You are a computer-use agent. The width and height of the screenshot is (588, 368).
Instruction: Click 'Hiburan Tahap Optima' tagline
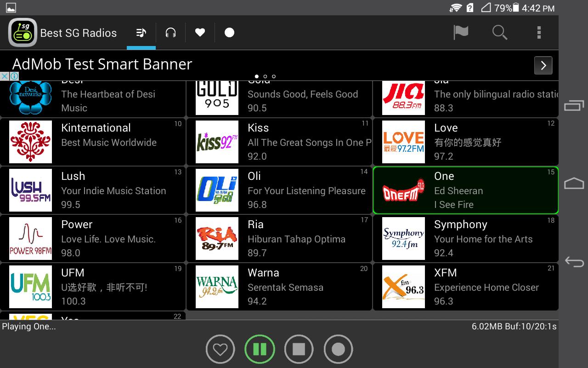tap(296, 239)
